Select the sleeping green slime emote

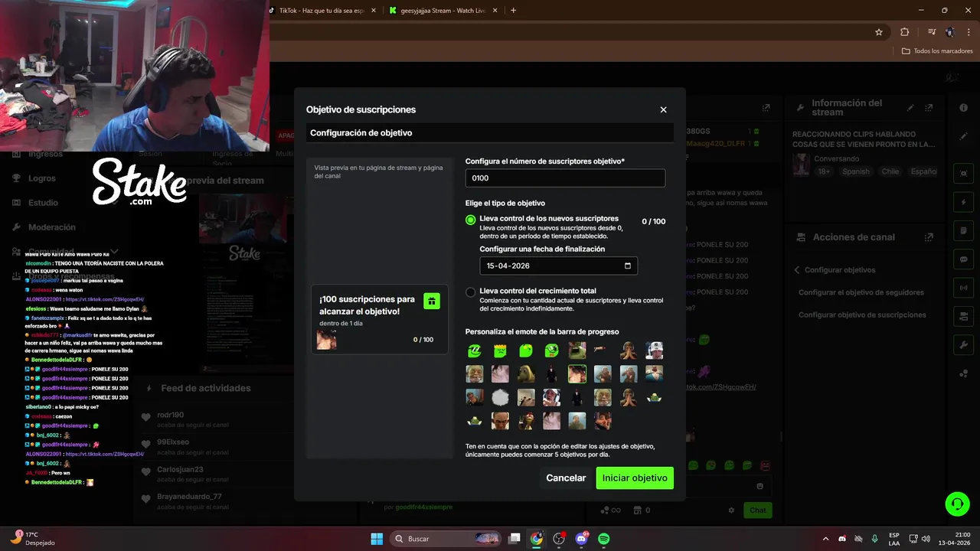[x=475, y=351]
